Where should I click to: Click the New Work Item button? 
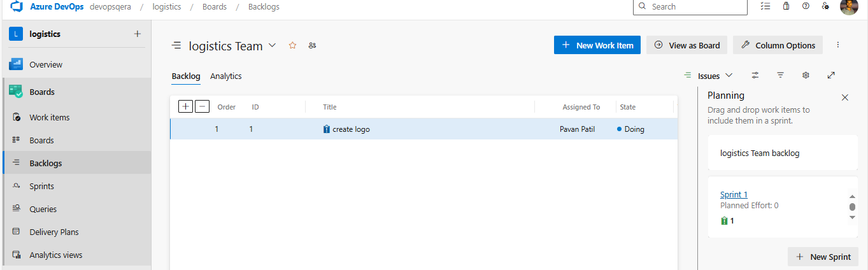click(597, 45)
